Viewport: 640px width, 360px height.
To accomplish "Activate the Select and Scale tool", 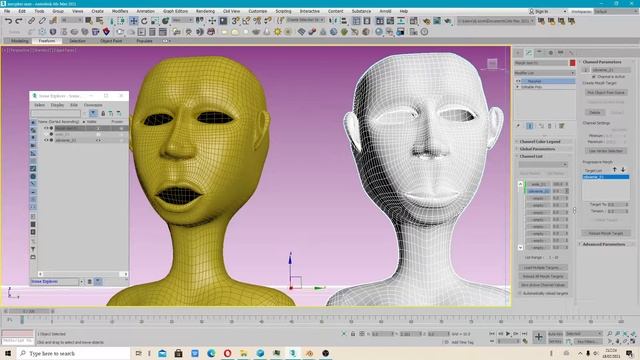I will [155, 20].
